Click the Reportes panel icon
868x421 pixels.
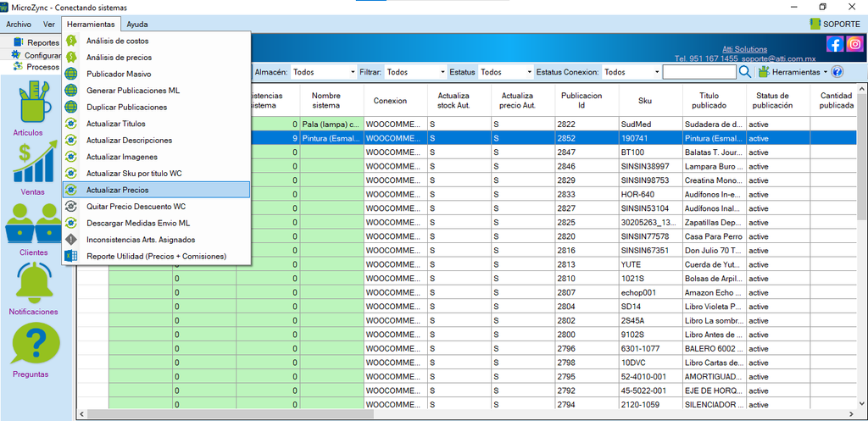coord(19,42)
